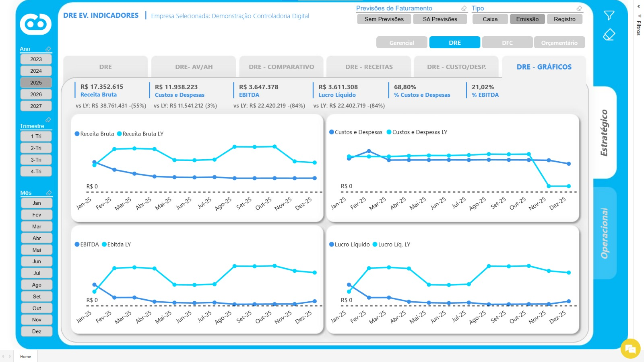Click Lucro Líq. LY legend marker
644x362 pixels.
click(375, 244)
